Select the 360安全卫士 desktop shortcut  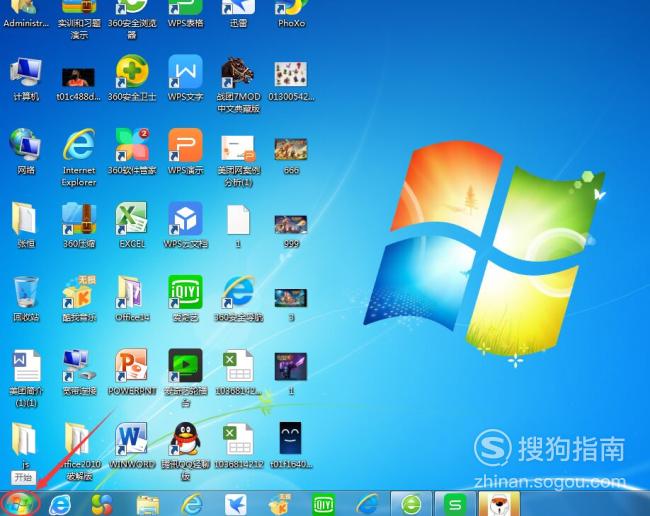tap(132, 78)
